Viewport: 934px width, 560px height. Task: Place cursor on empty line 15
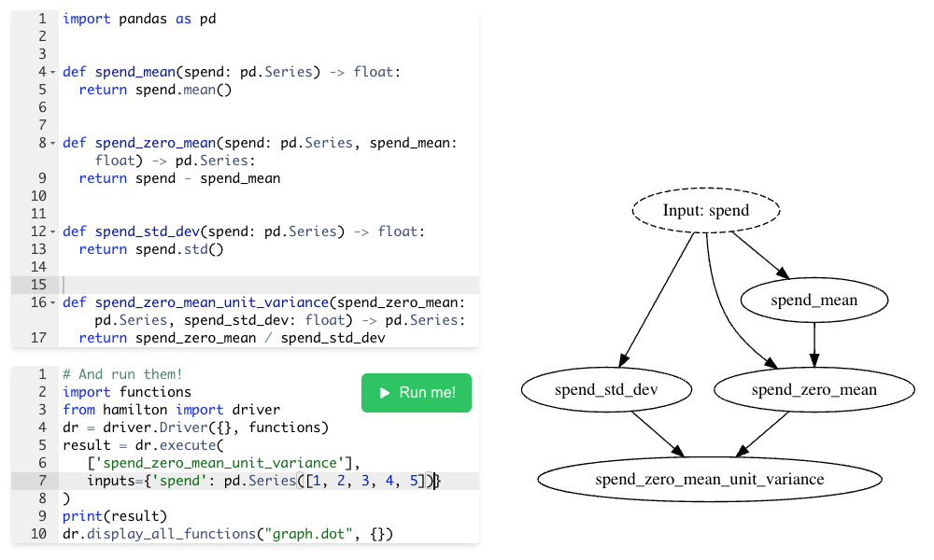pyautogui.click(x=271, y=285)
